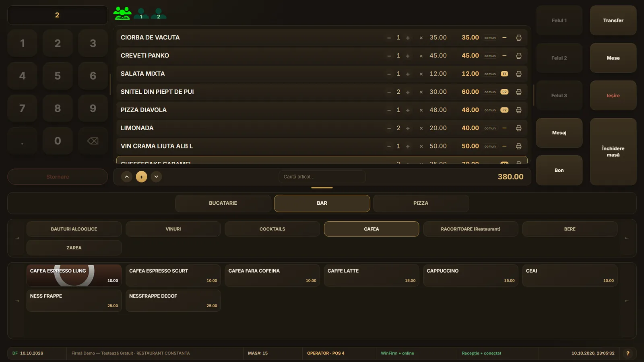Image resolution: width=644 pixels, height=362 pixels.
Task: Click the right arrow of the category row
Action: click(626, 238)
